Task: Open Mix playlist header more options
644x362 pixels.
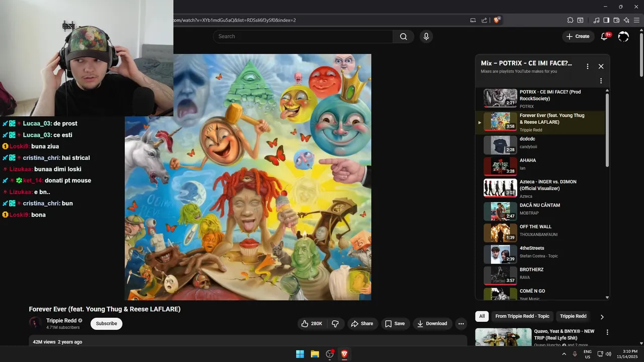Action: click(587, 66)
